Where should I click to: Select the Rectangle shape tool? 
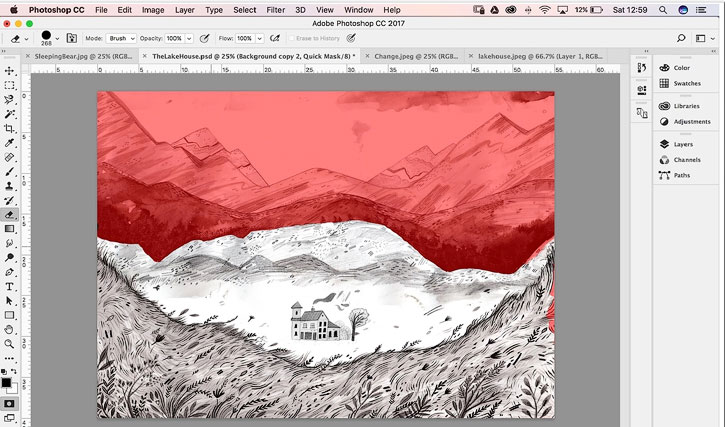point(9,316)
